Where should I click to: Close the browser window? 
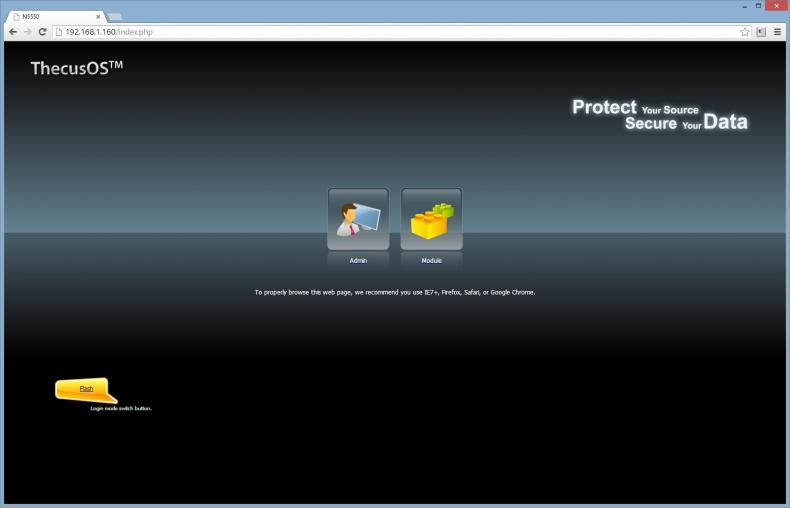[x=776, y=6]
